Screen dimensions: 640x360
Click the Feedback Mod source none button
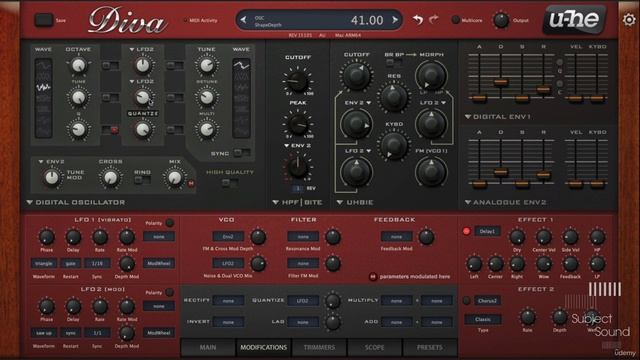tap(396, 236)
